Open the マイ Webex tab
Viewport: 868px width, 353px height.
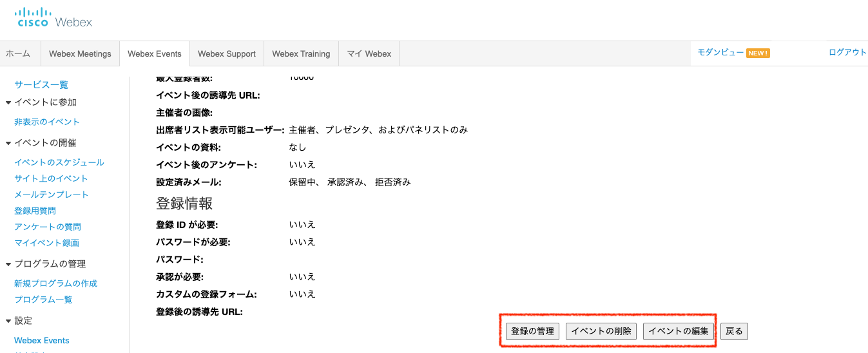369,54
